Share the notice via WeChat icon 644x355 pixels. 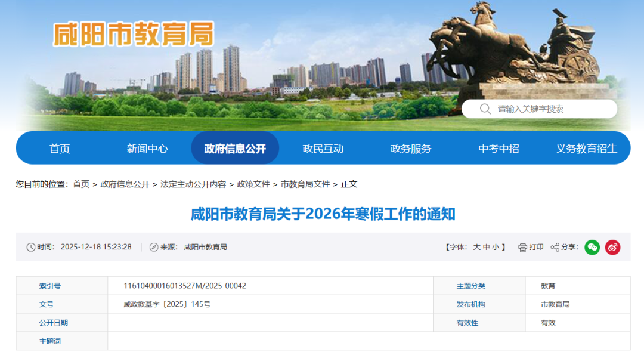pos(592,247)
